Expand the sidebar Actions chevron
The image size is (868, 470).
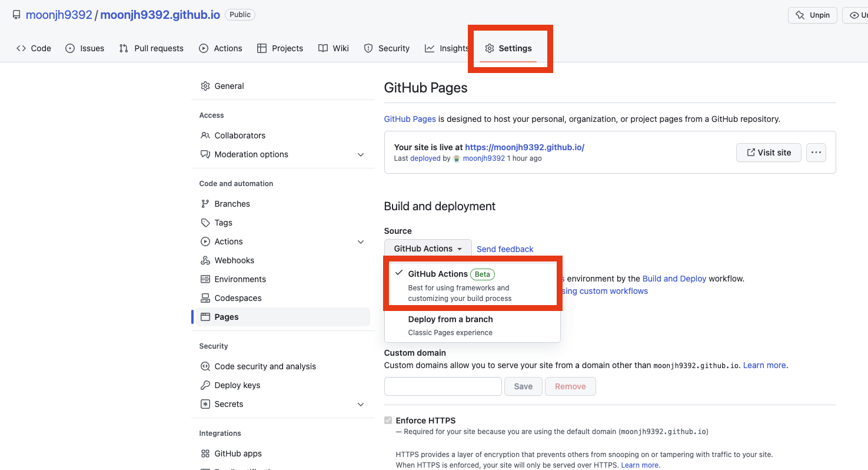point(361,241)
